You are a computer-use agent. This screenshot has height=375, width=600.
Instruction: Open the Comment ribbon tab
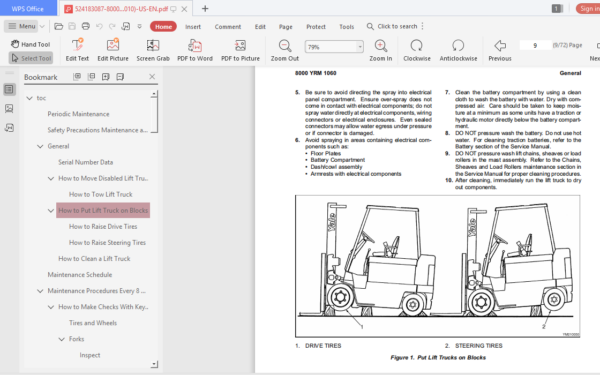click(x=228, y=26)
